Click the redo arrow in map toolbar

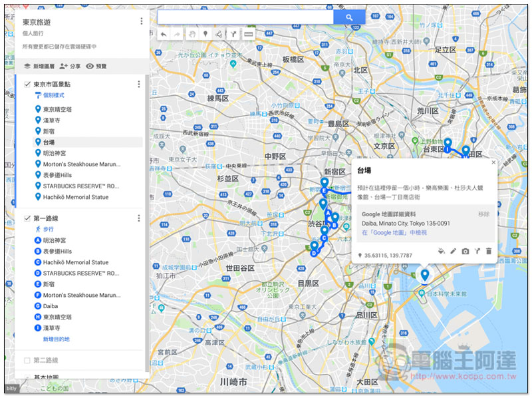pos(177,34)
